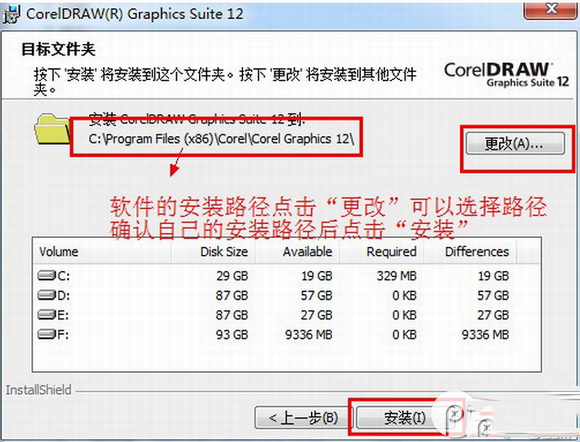This screenshot has width=580, height=442.
Task: Click the 329 MB required value for C:
Action: (397, 276)
